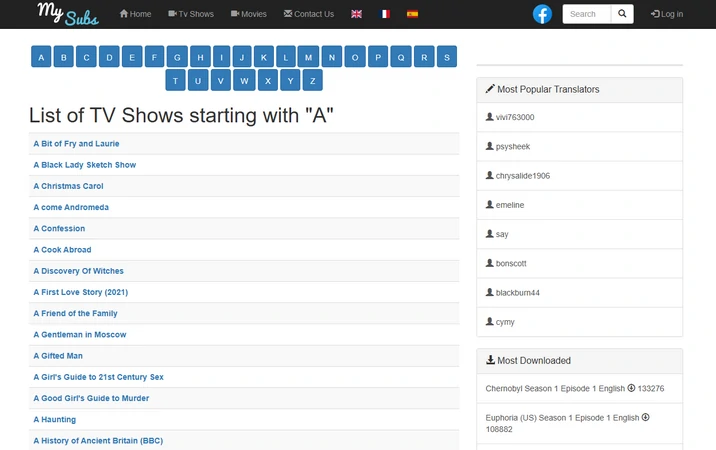The image size is (716, 450).
Task: Go to Home in the navbar
Action: click(x=135, y=14)
